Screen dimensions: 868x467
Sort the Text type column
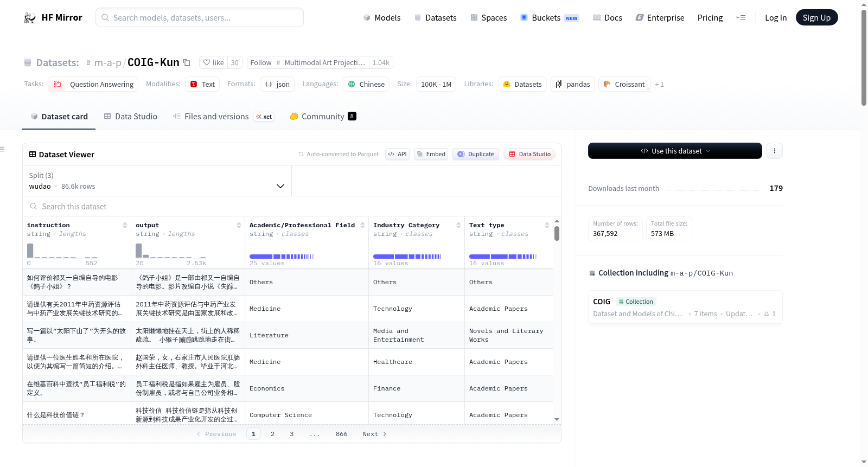pyautogui.click(x=547, y=225)
